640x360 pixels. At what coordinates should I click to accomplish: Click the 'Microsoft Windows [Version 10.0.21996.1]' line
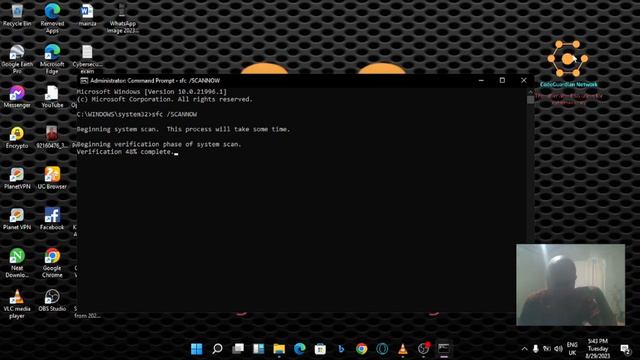pos(151,92)
